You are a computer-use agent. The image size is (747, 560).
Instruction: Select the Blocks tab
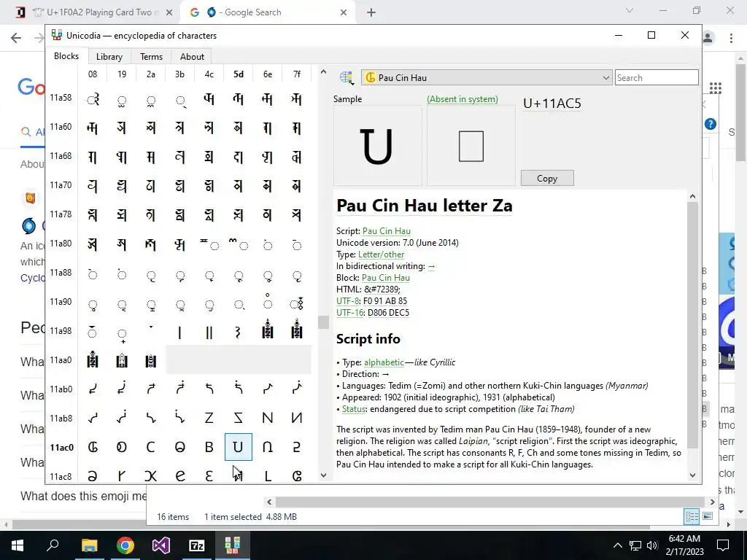pos(66,56)
